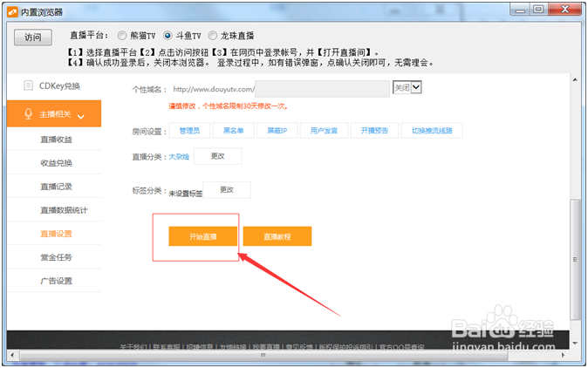Click the orange 开始直播 button
This screenshot has height=368, width=588.
[x=203, y=236]
